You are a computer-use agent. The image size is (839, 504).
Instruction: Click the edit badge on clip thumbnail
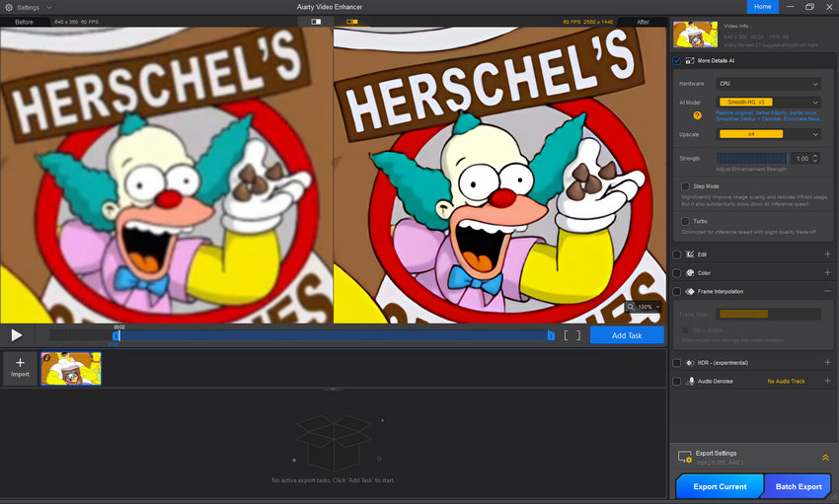[46, 358]
